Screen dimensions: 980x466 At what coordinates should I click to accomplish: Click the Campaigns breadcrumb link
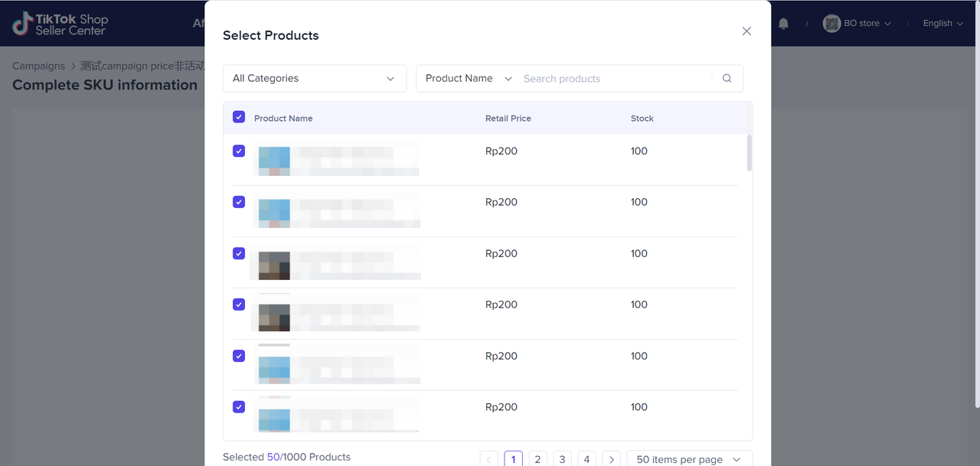[38, 66]
